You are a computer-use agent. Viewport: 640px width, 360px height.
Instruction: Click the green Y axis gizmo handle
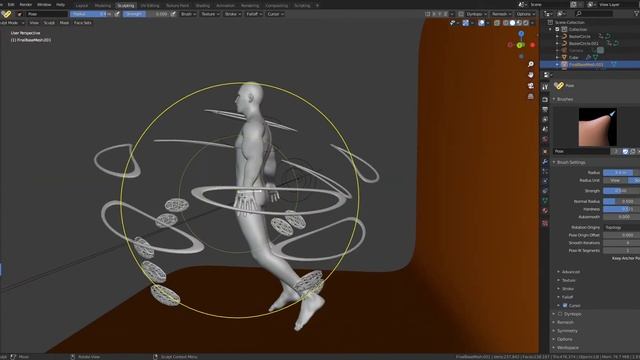[x=520, y=45]
